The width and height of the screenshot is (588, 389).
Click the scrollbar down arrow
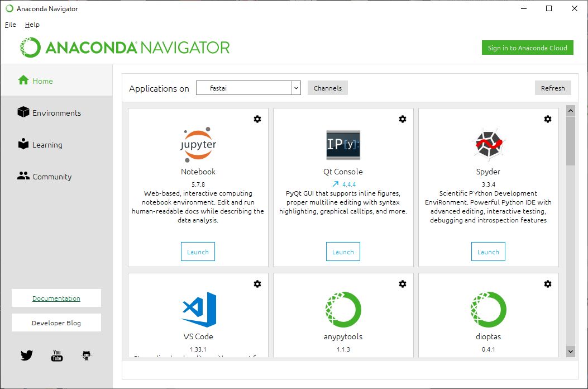tap(571, 352)
